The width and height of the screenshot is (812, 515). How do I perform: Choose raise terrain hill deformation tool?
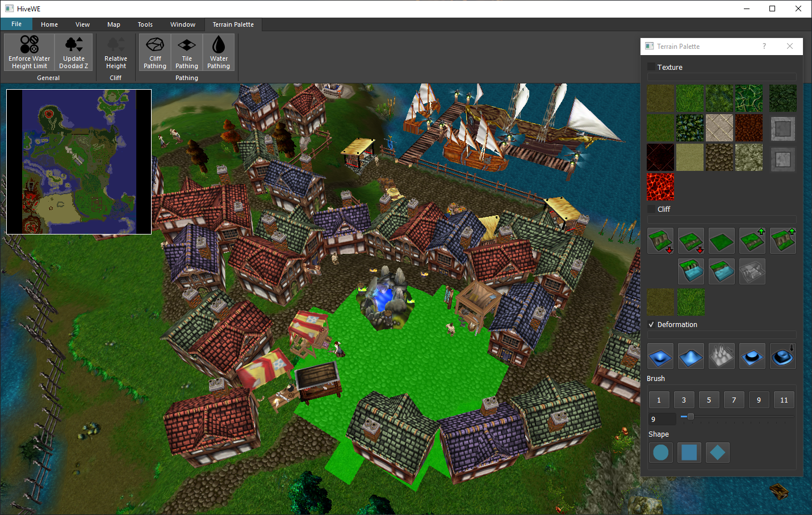691,356
